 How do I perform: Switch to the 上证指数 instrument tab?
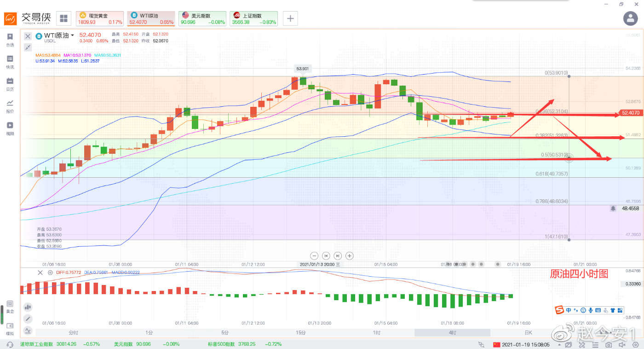[253, 18]
